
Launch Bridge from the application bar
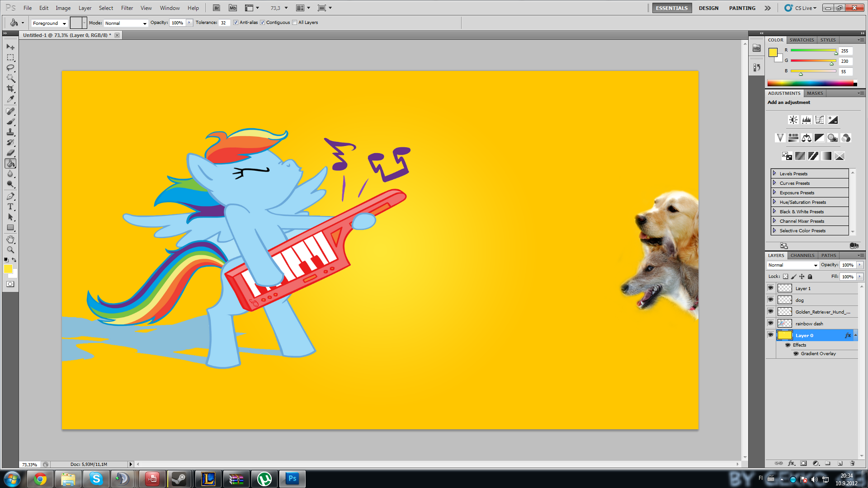pyautogui.click(x=217, y=8)
